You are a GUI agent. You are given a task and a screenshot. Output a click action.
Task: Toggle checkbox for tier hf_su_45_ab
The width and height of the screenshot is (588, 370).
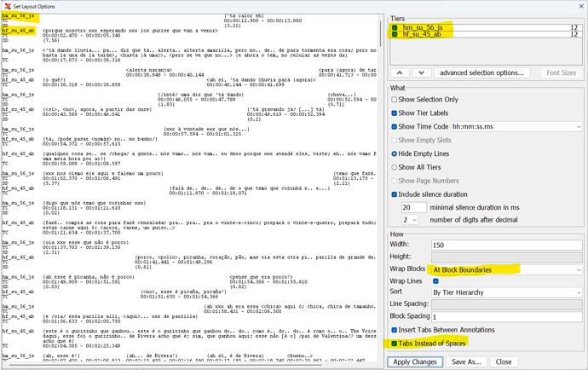coord(395,34)
